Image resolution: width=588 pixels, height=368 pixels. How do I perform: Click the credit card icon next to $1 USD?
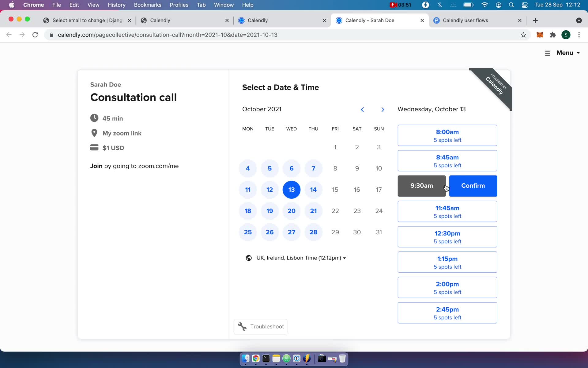tap(94, 147)
